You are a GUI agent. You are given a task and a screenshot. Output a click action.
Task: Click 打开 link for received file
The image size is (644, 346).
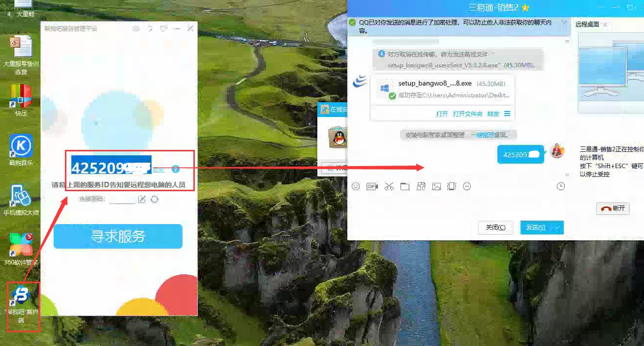coord(442,114)
